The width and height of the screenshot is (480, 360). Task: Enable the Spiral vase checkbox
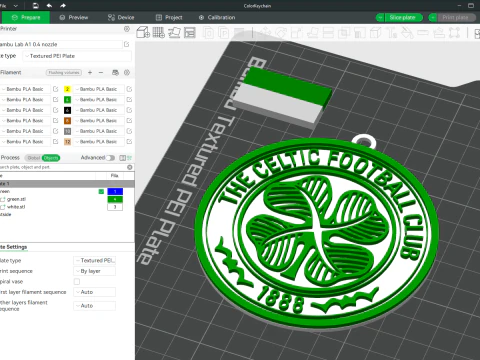77,282
